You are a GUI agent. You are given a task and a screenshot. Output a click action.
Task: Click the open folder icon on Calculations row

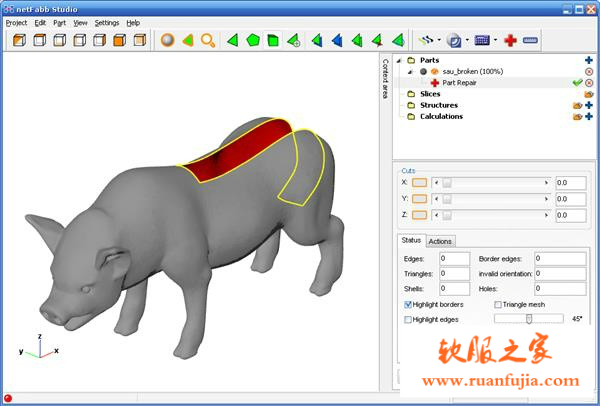click(577, 116)
